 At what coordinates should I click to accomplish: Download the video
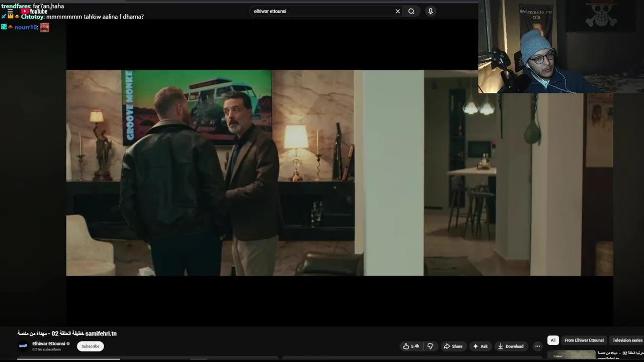tap(511, 346)
